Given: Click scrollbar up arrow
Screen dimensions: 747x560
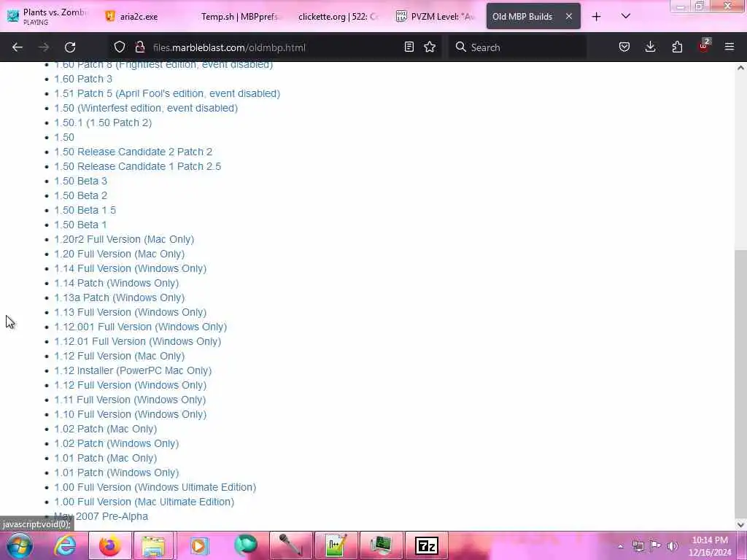Looking at the screenshot, I should pos(740,68).
